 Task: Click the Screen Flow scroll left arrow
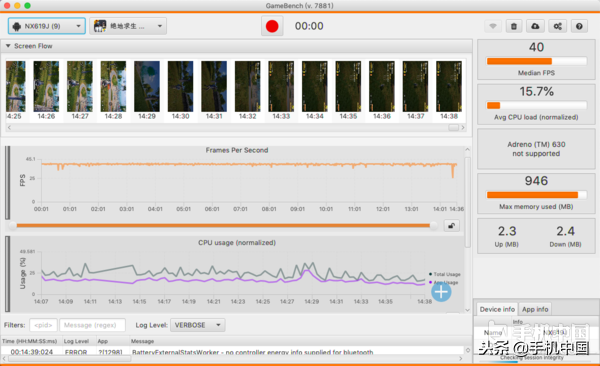tap(9, 127)
